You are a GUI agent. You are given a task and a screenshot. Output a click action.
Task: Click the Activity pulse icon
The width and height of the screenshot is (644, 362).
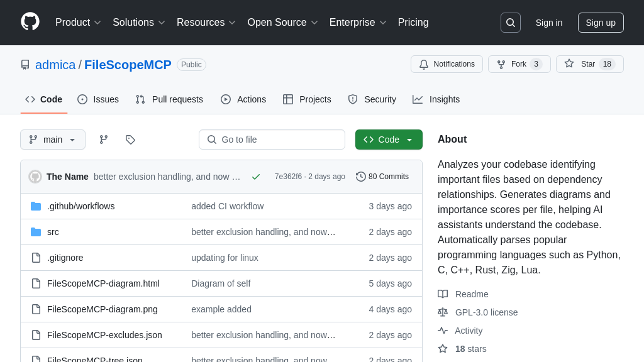coord(443,331)
